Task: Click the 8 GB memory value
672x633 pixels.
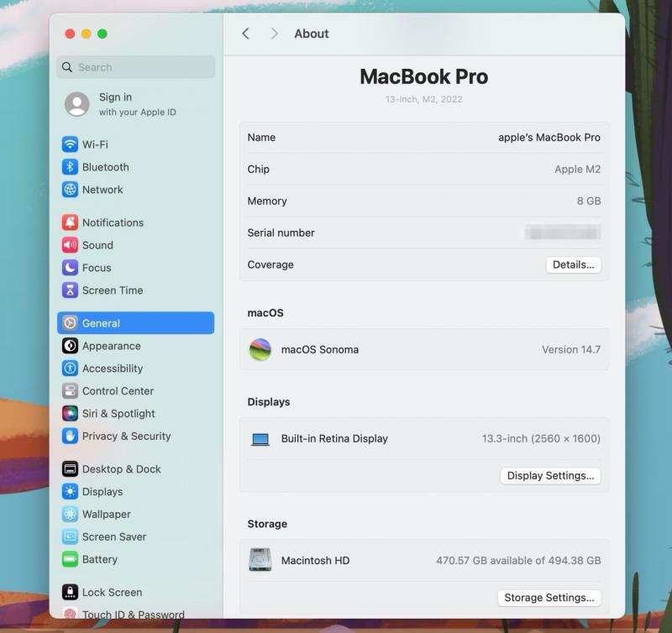Action: tap(589, 201)
